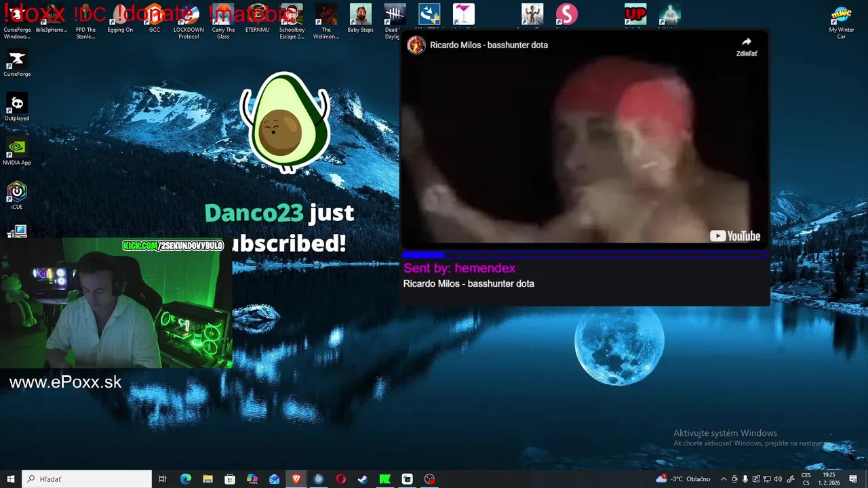Screen dimensions: 868x488
Task: Open the Kick app in the taskbar
Action: [384, 479]
